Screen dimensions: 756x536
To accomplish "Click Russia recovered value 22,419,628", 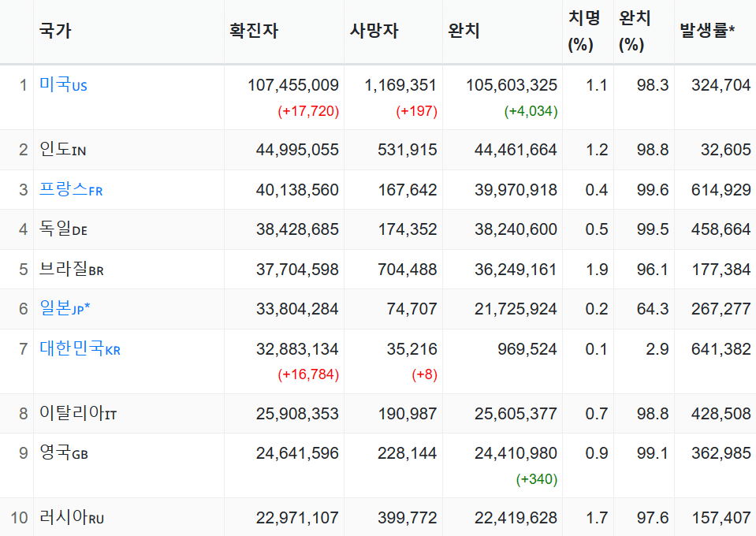I will pyautogui.click(x=516, y=518).
